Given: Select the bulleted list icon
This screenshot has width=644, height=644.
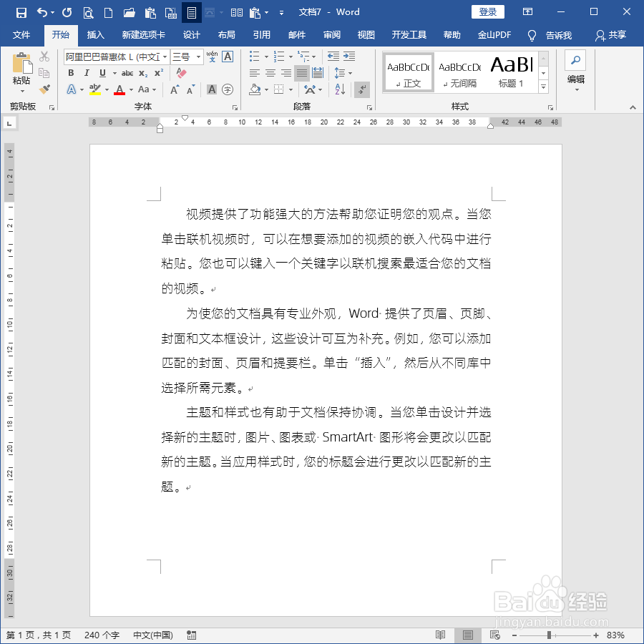Looking at the screenshot, I should (254, 56).
